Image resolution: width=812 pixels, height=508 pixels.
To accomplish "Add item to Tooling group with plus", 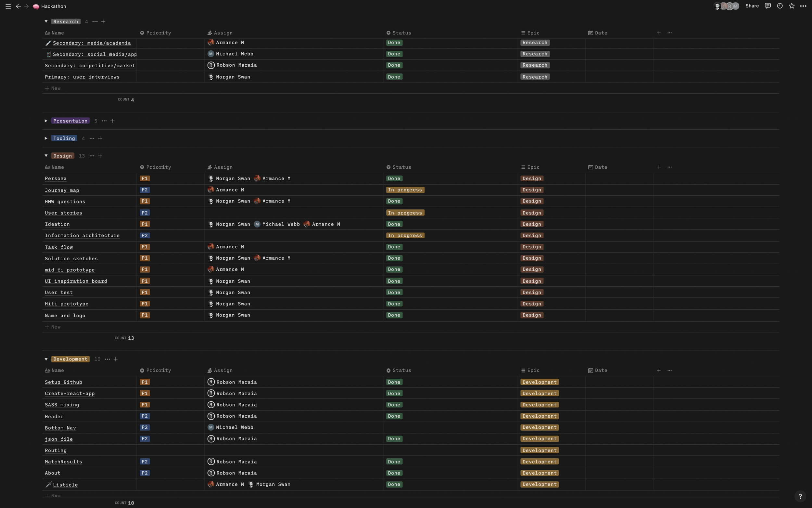I will (100, 138).
